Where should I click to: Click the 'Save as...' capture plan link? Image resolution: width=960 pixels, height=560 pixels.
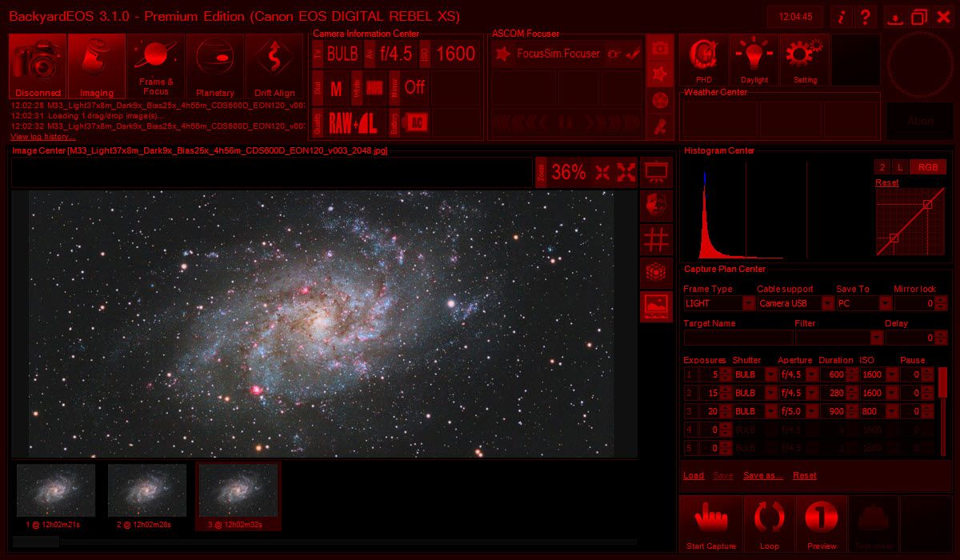click(762, 475)
